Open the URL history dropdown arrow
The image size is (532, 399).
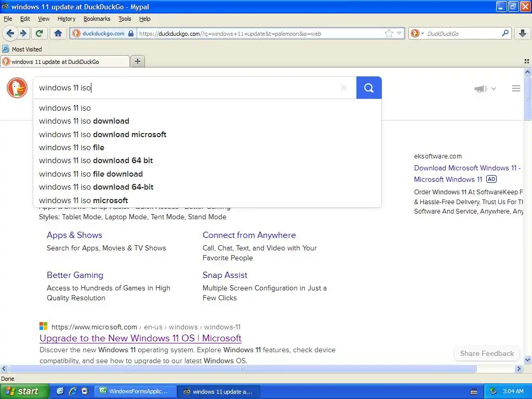coord(400,33)
